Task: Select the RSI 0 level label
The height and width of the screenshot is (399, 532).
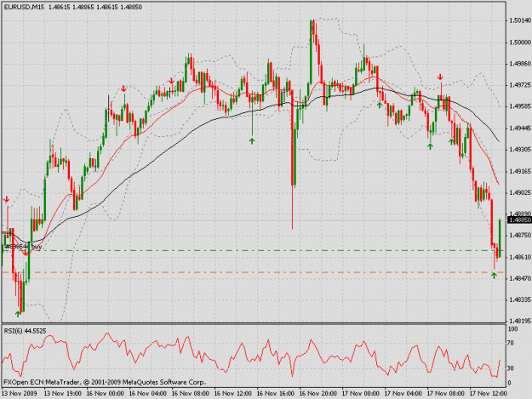Action: click(509, 383)
